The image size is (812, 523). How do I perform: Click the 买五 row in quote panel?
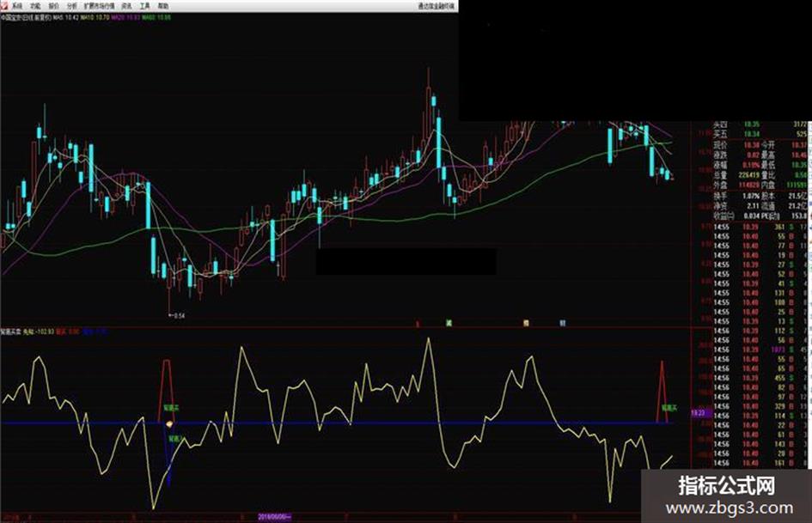(x=760, y=134)
